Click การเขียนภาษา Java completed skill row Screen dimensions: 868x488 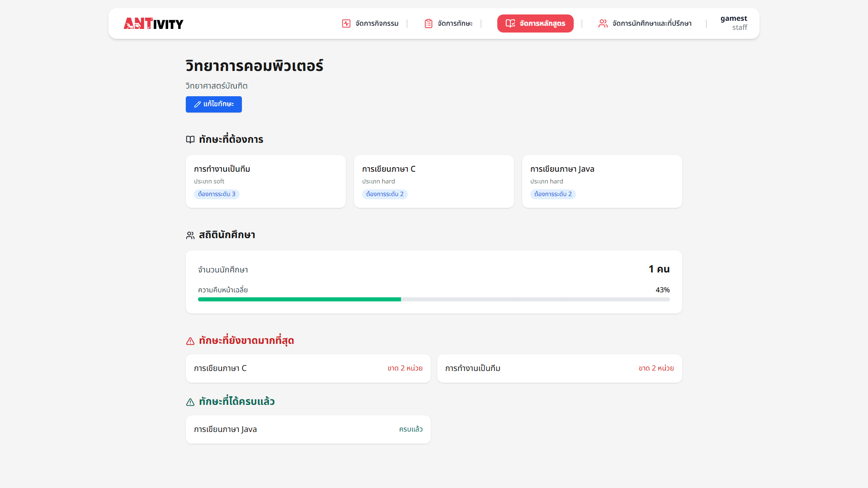tap(308, 429)
